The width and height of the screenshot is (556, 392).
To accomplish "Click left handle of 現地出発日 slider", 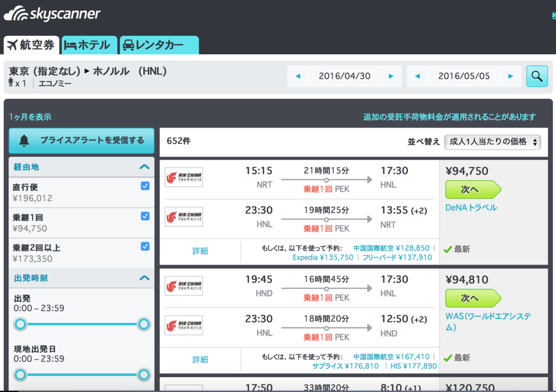I will point(20,375).
